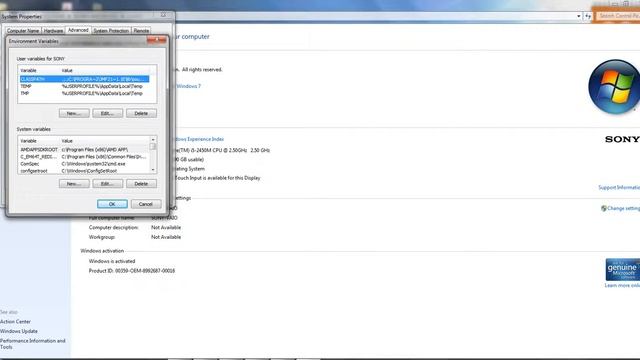Open the address bar dropdown arrow
This screenshot has width=640, height=360.
[x=579, y=16]
